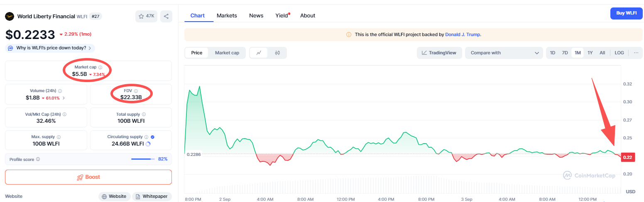This screenshot has width=644, height=202.
Task: Click the AI icon beside price-down question
Action: pos(11,48)
